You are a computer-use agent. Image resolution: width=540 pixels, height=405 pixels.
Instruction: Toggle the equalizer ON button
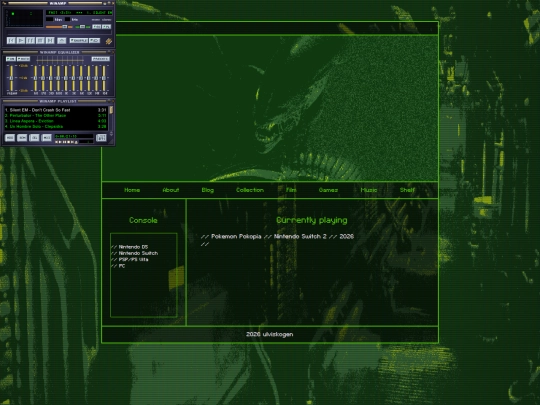tap(11, 59)
